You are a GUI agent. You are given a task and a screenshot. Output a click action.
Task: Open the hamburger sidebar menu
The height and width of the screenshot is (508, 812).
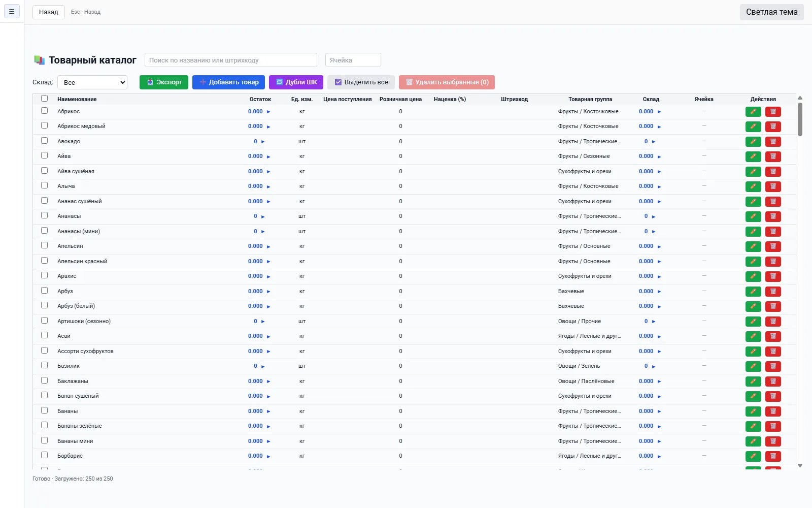point(12,11)
